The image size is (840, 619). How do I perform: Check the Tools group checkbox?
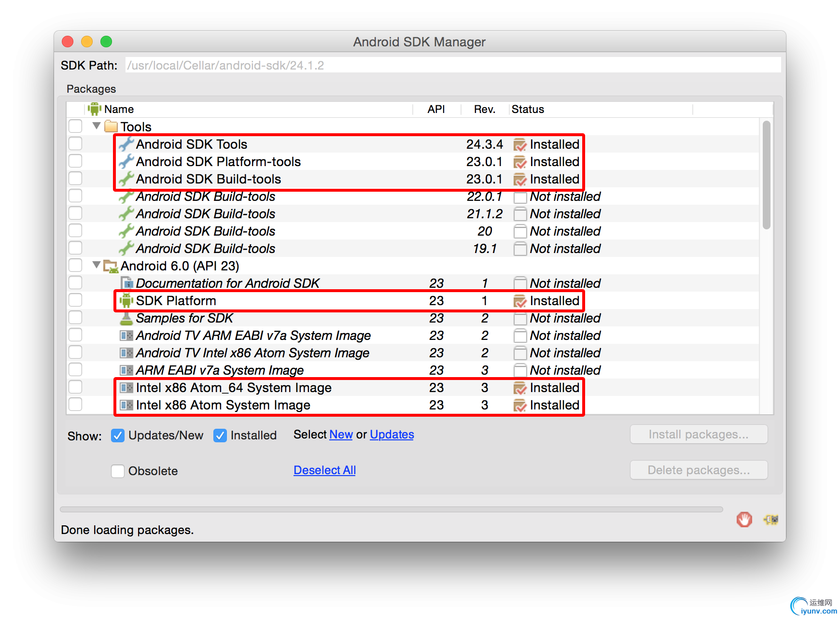[x=75, y=126]
